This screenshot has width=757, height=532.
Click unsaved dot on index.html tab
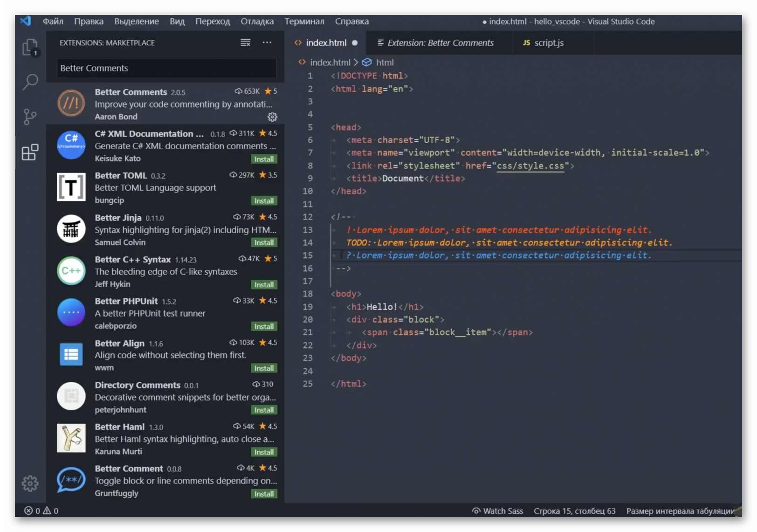(355, 43)
